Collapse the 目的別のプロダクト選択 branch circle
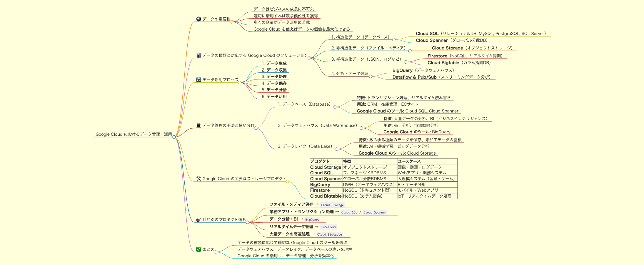 point(247,222)
